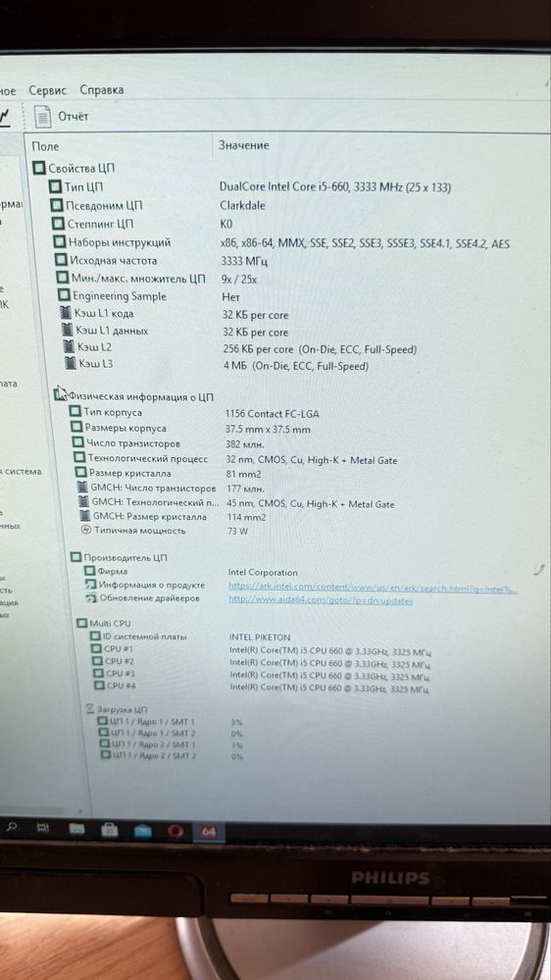Select the 'DualCore Intel Core i5-660' value

click(335, 186)
